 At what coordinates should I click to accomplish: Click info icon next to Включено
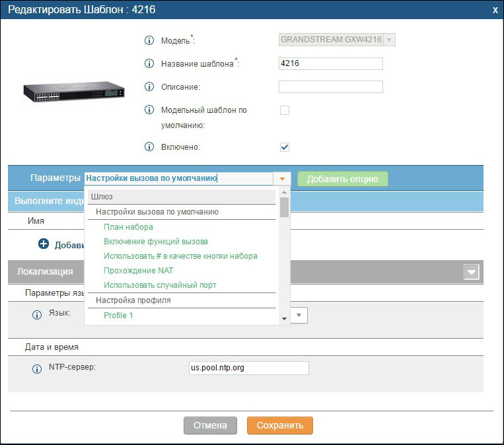pos(149,147)
